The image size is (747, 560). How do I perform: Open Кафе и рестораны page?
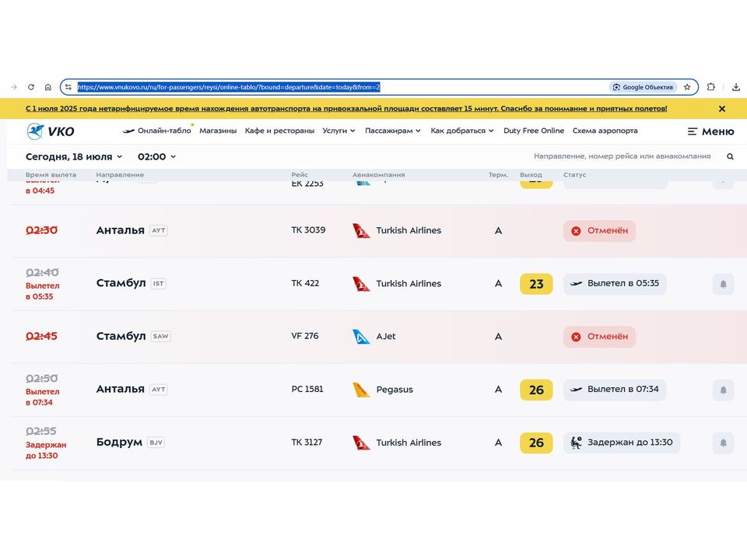[x=279, y=131]
